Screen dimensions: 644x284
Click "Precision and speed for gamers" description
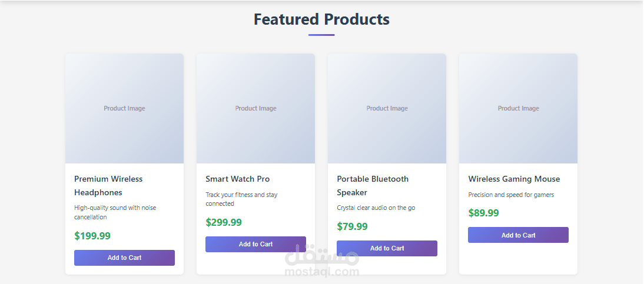tap(511, 195)
